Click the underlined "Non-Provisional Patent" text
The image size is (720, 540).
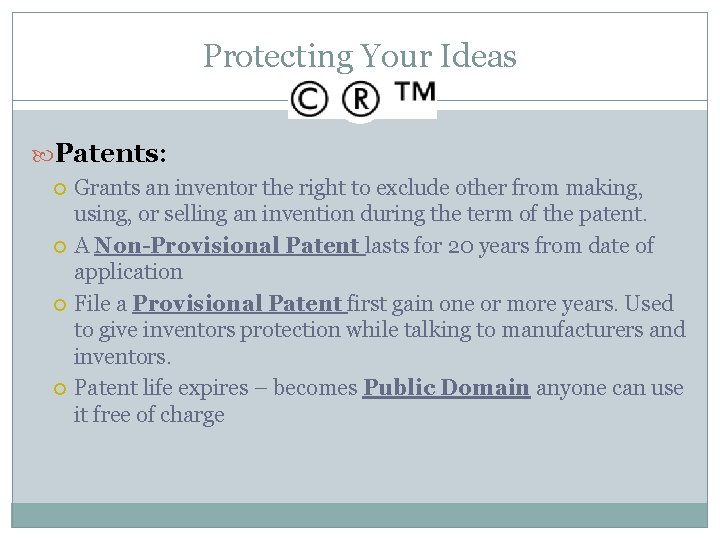point(229,245)
